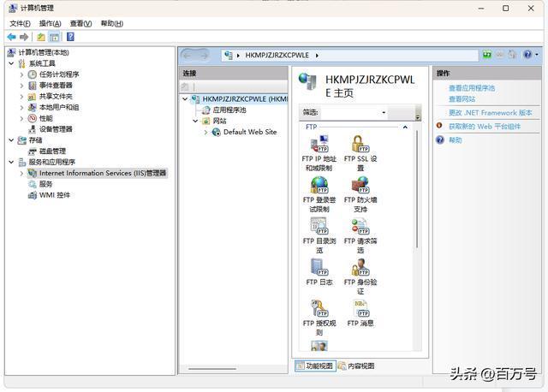The height and width of the screenshot is (392, 548).
Task: Click the IIS refresh page icon
Action: (x=487, y=55)
